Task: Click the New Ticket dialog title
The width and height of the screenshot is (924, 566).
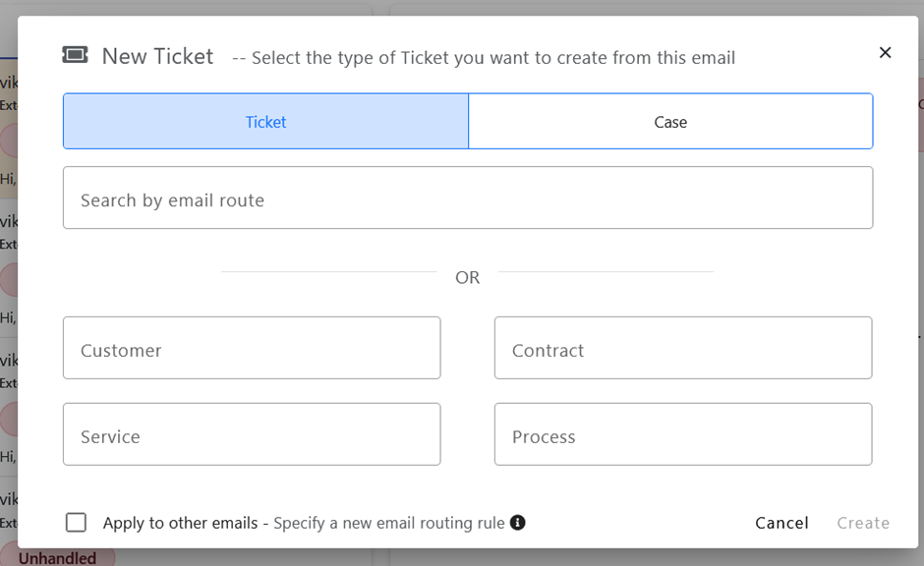Action: [x=157, y=57]
